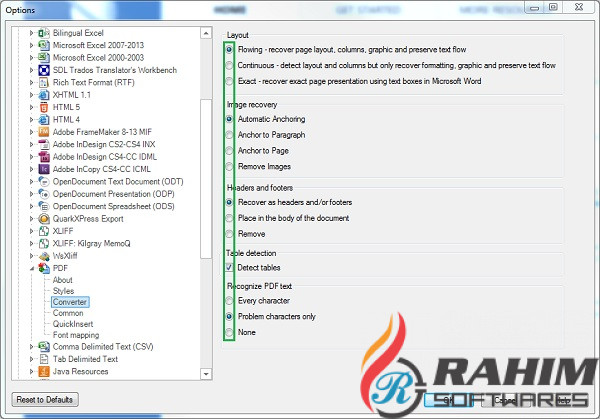Expand the Tab Delimited Text node
This screenshot has width=600, height=419.
pos(31,359)
